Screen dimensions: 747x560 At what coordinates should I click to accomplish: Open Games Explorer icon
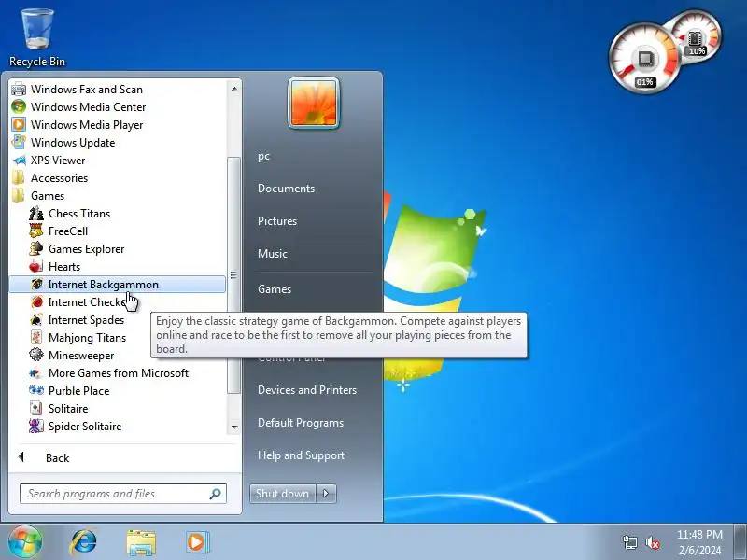tap(36, 248)
